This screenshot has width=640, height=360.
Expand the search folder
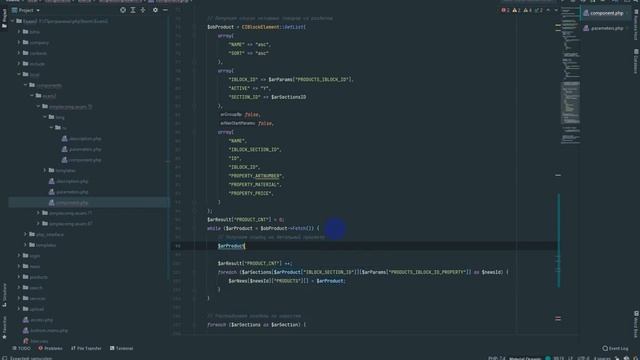19,287
